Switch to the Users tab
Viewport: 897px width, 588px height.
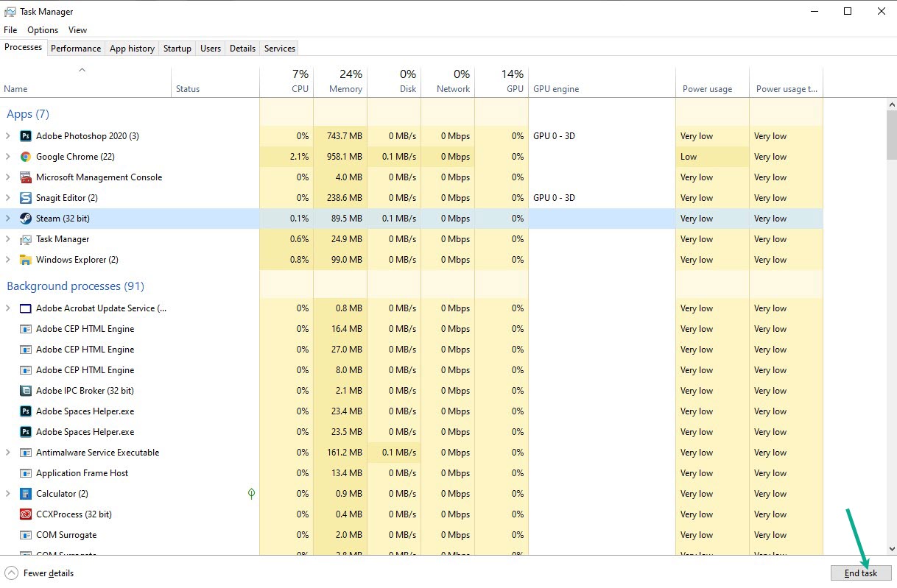tap(211, 49)
